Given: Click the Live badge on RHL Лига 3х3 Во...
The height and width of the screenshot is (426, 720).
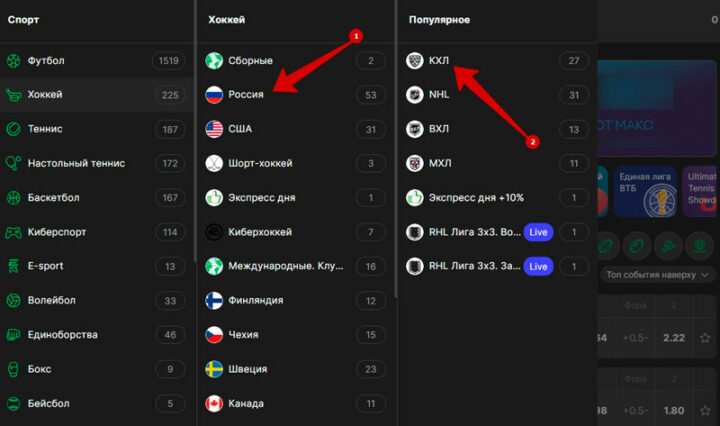Looking at the screenshot, I should 538,232.
